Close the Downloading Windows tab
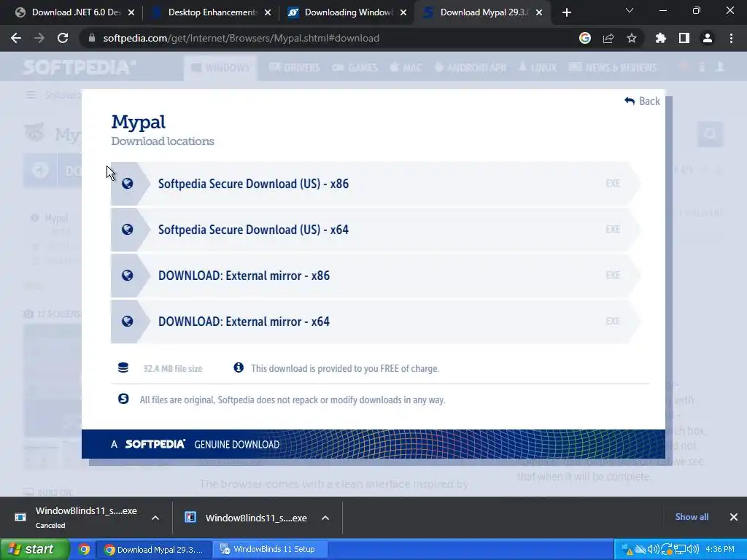The height and width of the screenshot is (560, 747). 403,12
